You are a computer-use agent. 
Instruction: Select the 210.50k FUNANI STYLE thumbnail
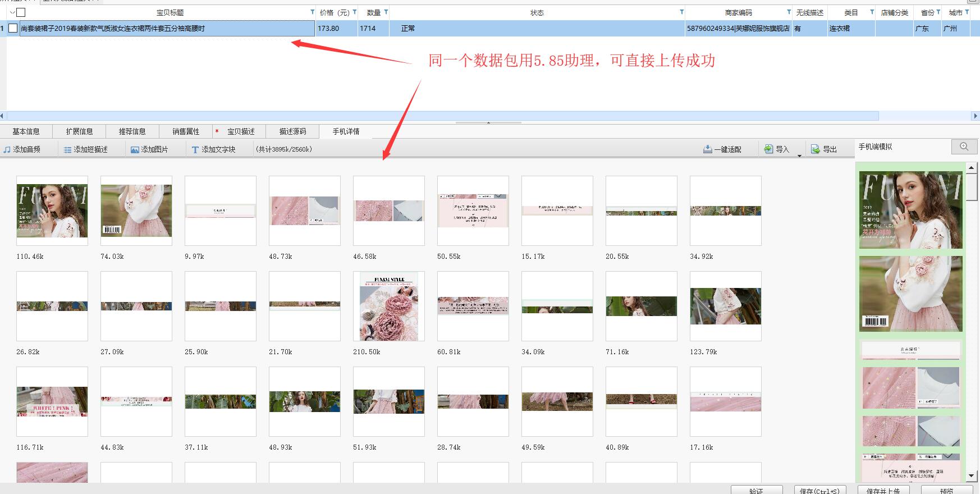388,307
